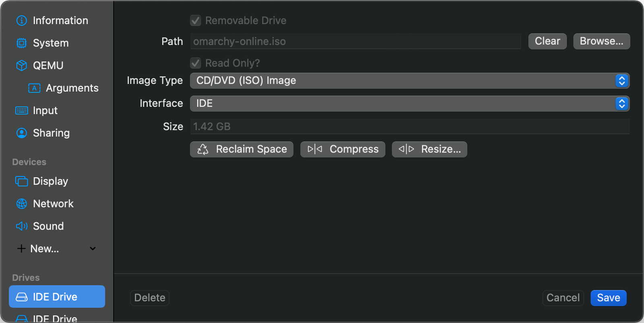This screenshot has width=644, height=323.
Task: Open the Arguments text-box icon
Action: point(34,88)
